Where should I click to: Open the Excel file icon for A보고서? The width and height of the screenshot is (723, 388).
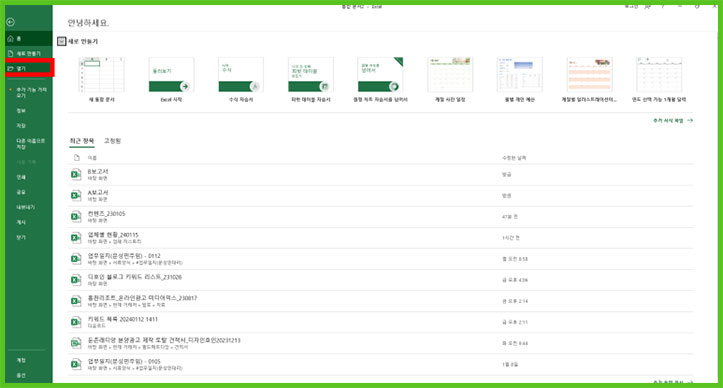point(76,196)
